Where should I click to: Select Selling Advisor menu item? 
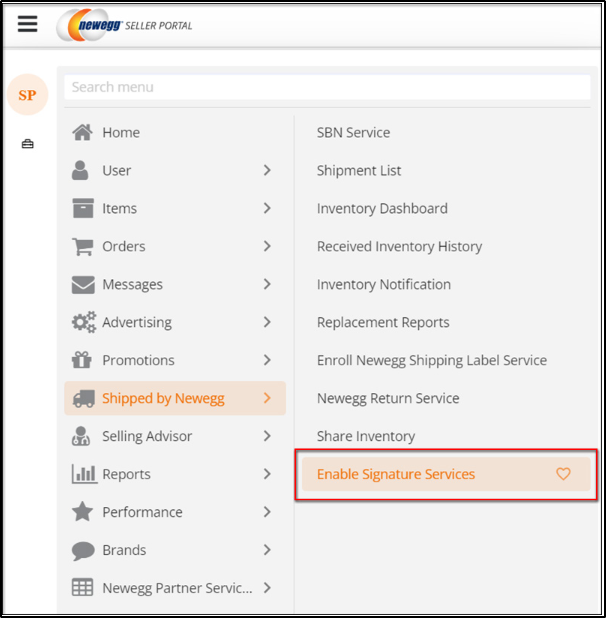[x=175, y=436]
